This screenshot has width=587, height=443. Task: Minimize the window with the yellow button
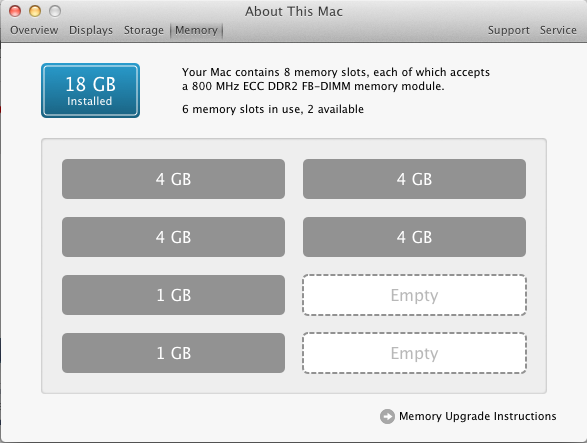(35, 11)
